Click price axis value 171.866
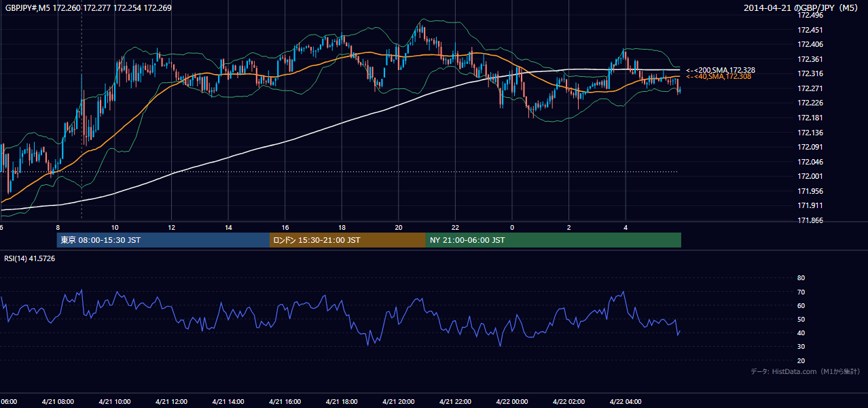 point(811,220)
